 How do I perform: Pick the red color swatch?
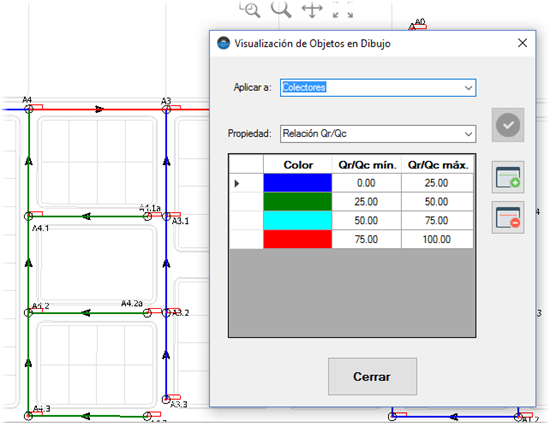297,239
